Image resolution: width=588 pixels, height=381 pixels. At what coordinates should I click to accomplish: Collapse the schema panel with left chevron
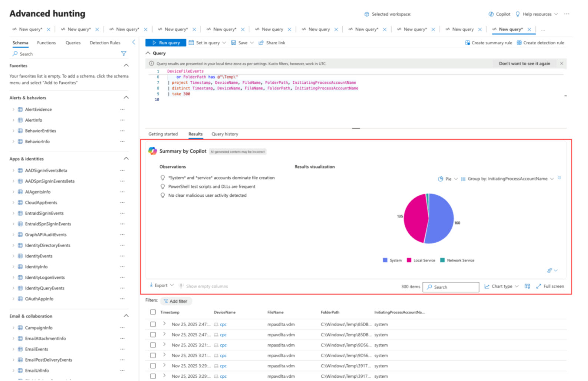(x=134, y=43)
